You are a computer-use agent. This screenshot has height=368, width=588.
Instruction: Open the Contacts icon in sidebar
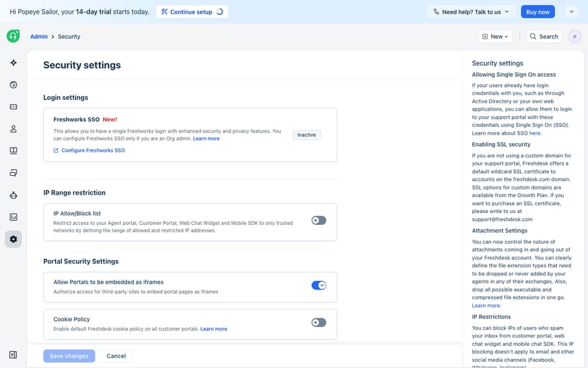tap(14, 129)
